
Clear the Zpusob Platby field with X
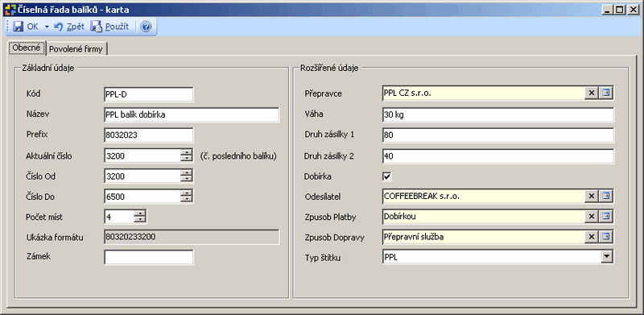[x=592, y=216]
